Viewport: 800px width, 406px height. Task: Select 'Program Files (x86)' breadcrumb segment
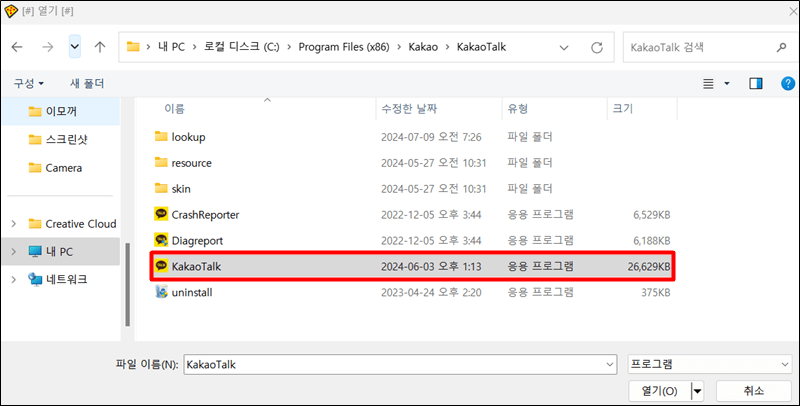click(x=344, y=47)
